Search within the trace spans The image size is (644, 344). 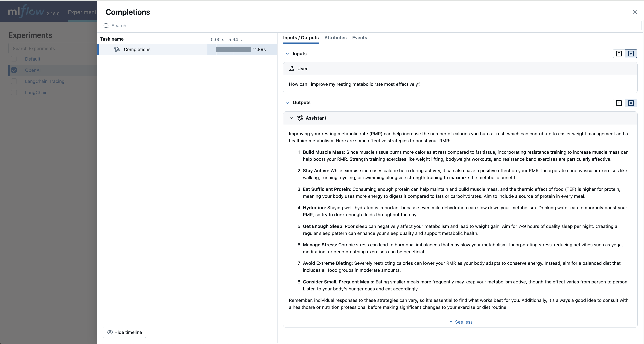coord(370,26)
